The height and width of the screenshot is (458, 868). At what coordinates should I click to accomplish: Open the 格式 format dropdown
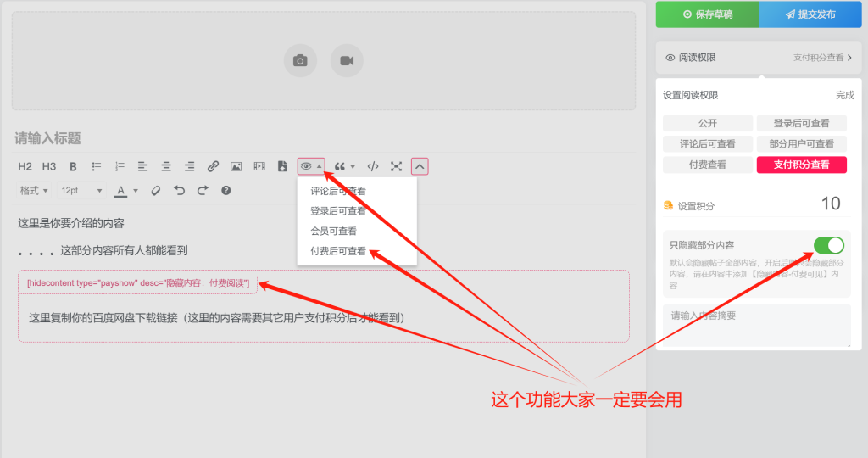tap(34, 191)
